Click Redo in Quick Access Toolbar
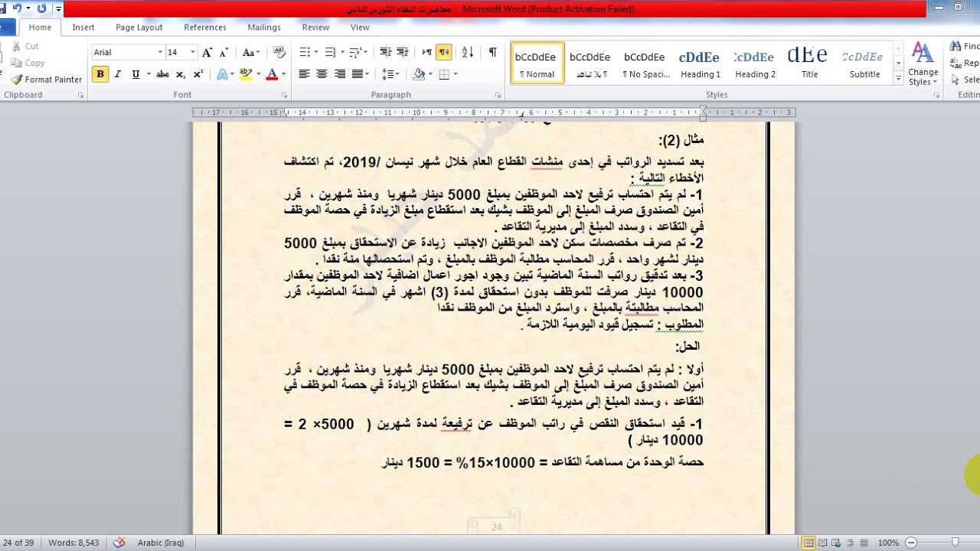Screen dimensions: 980x551 coord(41,9)
